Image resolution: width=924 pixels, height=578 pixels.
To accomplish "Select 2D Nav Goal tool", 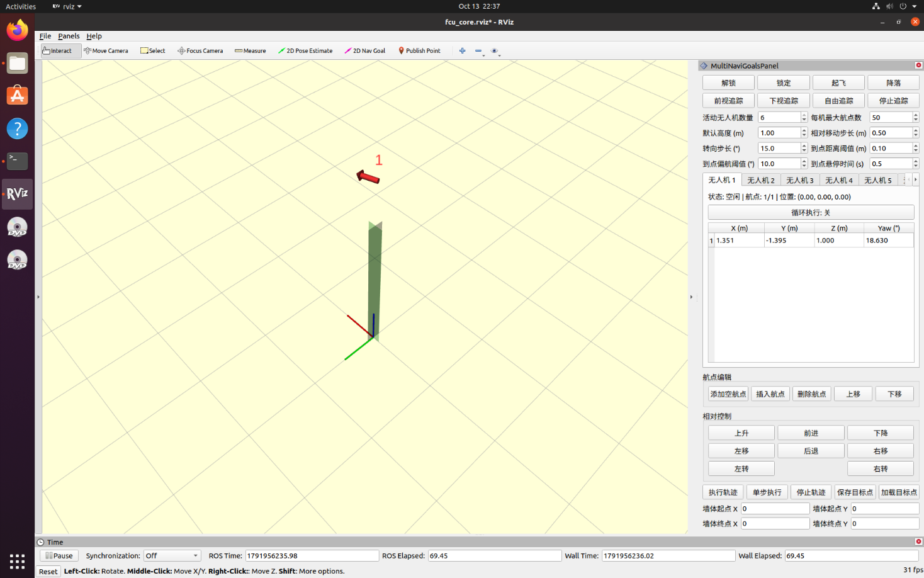I will (365, 51).
